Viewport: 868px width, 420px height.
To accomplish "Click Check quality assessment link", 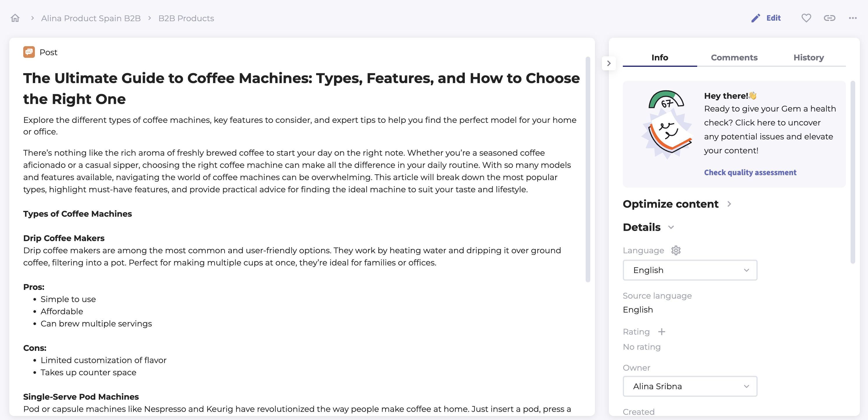I will pyautogui.click(x=750, y=173).
